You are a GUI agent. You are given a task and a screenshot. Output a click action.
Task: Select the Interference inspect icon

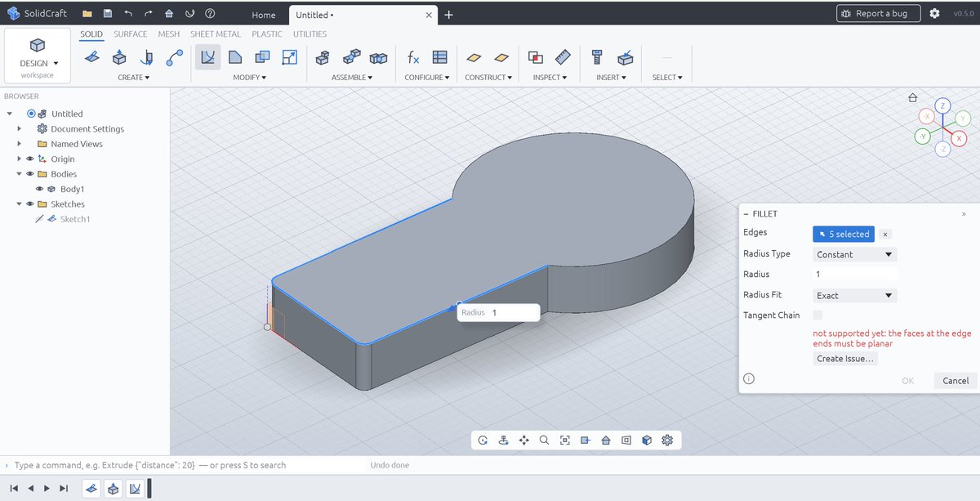coord(536,57)
